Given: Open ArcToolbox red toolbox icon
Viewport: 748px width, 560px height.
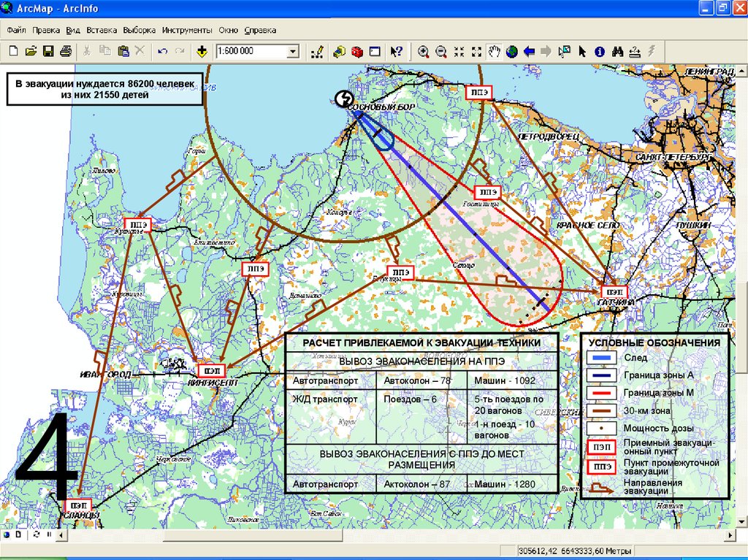Looking at the screenshot, I should coord(357,51).
